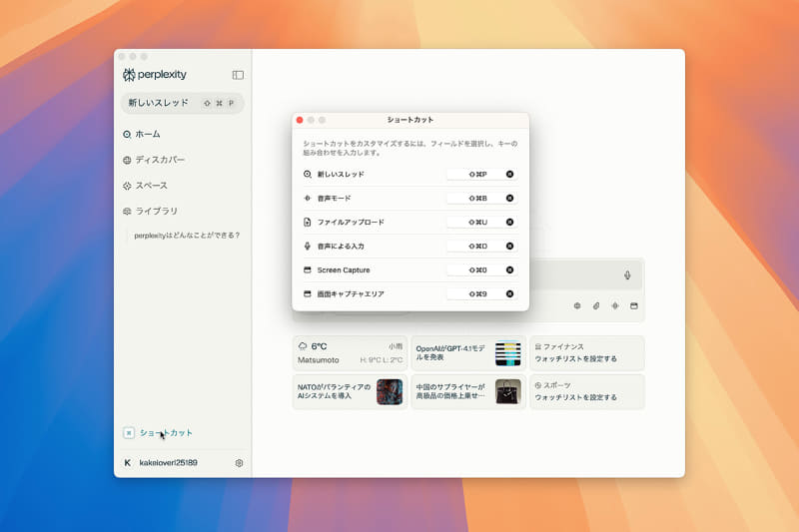Click the NATO news thumbnail image
This screenshot has width=799, height=532.
point(390,392)
